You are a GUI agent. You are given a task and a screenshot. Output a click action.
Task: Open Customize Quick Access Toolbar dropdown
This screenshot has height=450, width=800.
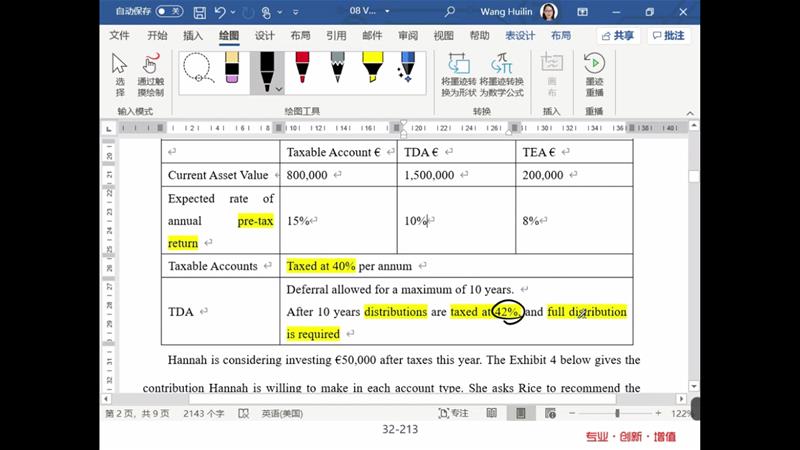click(x=295, y=12)
